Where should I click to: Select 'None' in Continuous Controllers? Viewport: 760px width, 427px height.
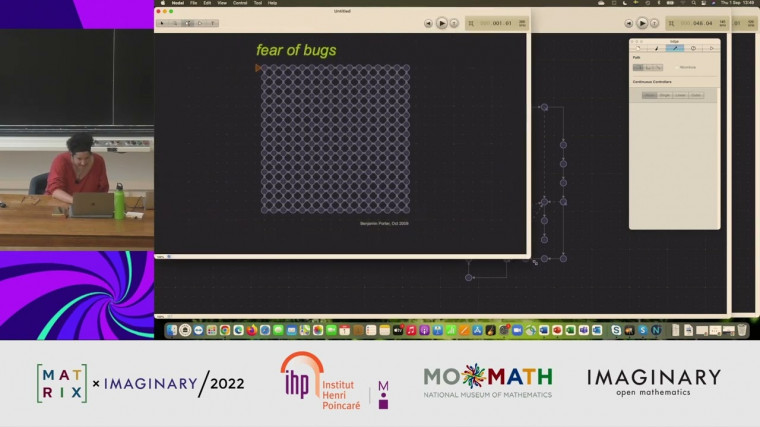pyautogui.click(x=650, y=95)
